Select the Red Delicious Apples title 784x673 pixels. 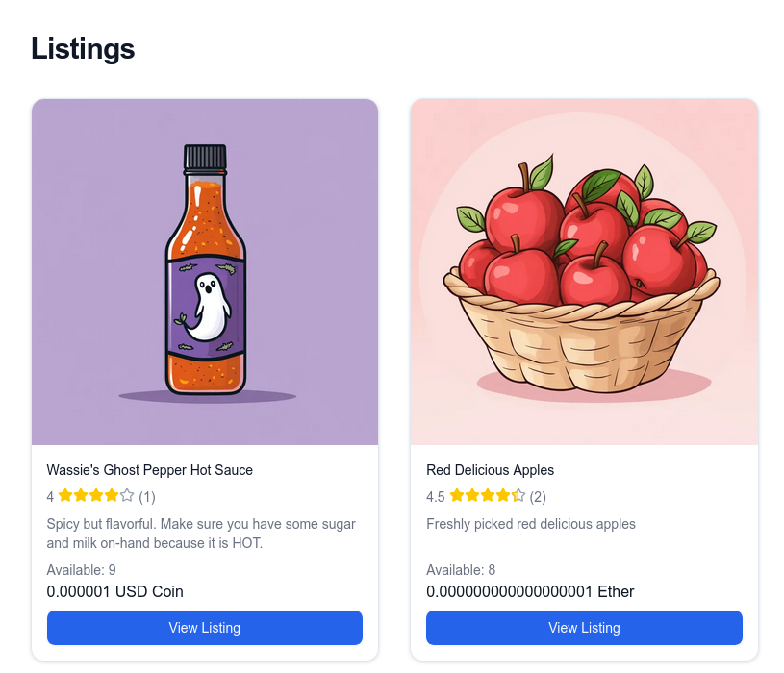[x=490, y=470]
